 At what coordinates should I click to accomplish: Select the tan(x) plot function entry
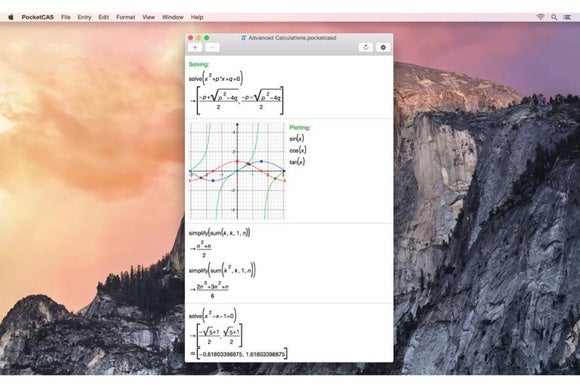click(x=297, y=162)
